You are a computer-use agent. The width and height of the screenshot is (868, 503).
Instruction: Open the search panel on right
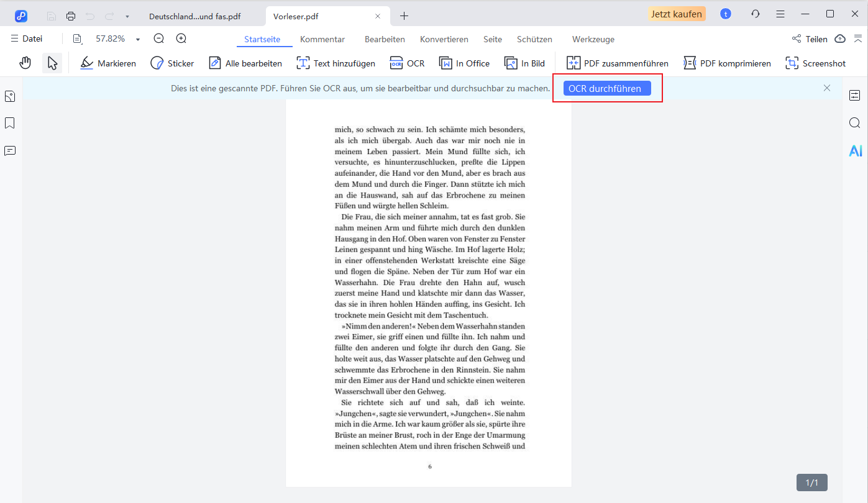tap(855, 123)
